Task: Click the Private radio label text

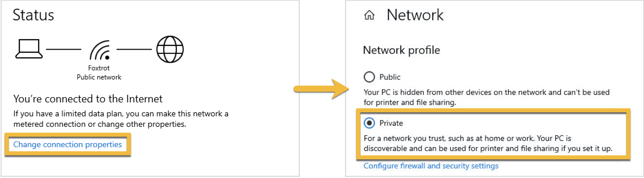Action: tap(391, 123)
